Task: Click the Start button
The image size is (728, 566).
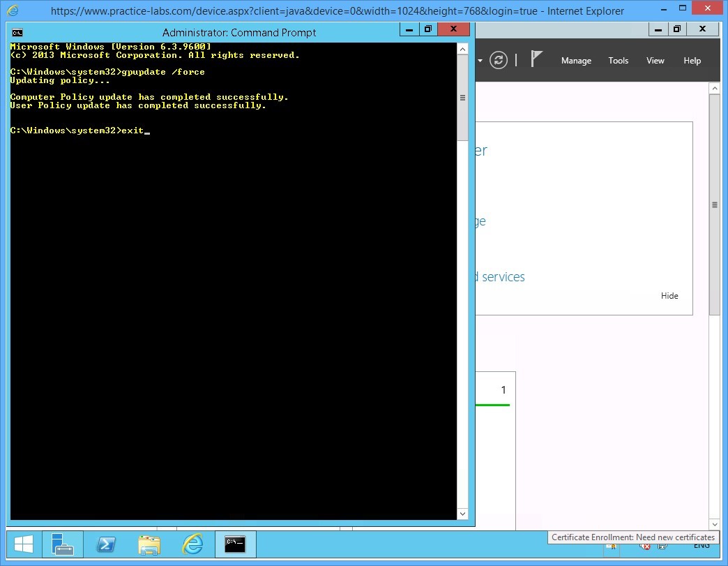Action: pyautogui.click(x=22, y=543)
